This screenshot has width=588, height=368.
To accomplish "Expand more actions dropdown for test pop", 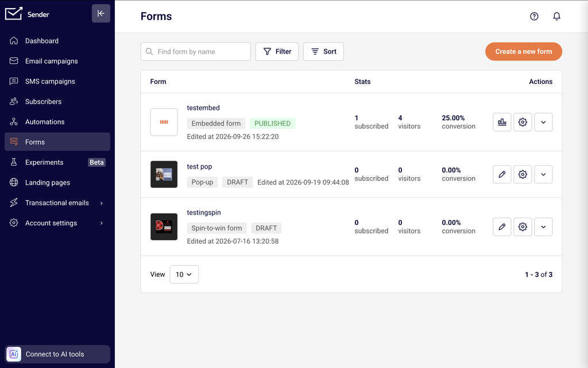I will point(543,174).
